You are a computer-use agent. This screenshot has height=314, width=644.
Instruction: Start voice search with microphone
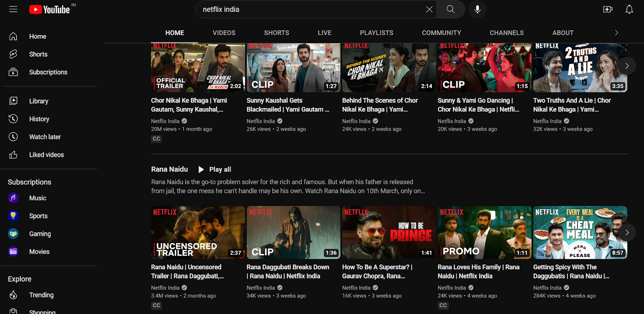pos(477,9)
